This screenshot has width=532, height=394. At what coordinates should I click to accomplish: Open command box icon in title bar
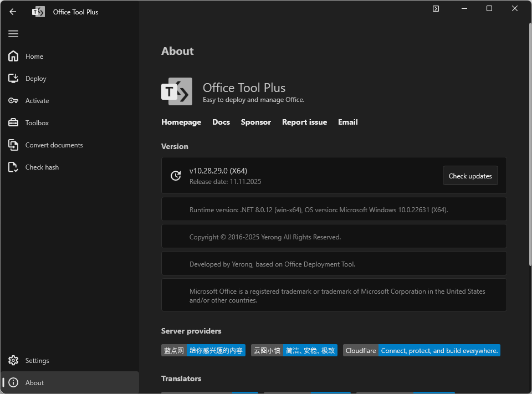click(436, 8)
